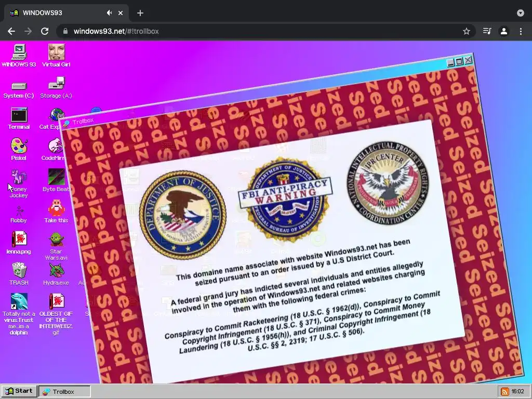The height and width of the screenshot is (399, 532).
Task: Click the IPR Center eagle seal
Action: pos(388,183)
